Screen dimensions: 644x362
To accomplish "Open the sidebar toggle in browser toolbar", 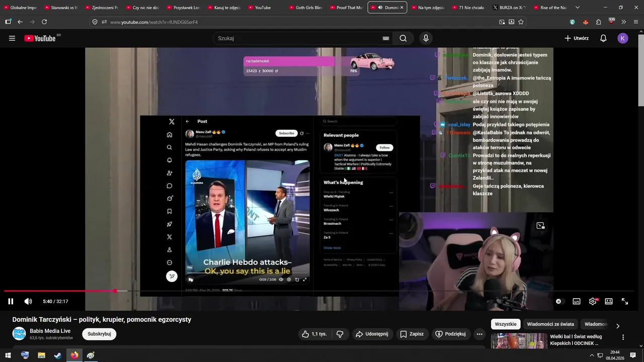I will [8, 22].
